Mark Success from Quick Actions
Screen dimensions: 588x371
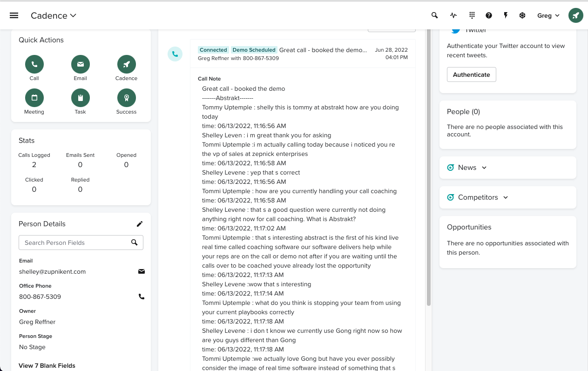pos(127,98)
